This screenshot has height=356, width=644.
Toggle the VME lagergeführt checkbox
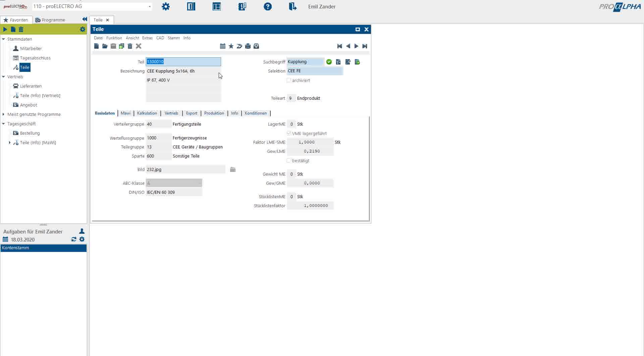289,133
